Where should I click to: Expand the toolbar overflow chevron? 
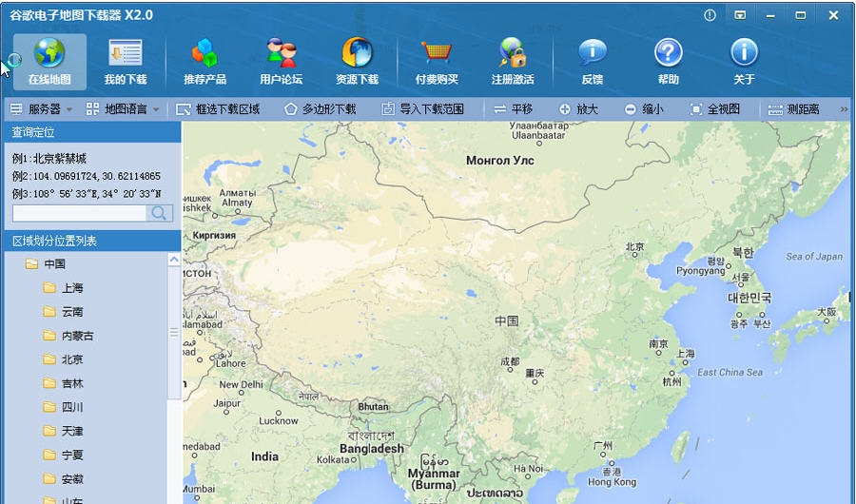point(844,109)
